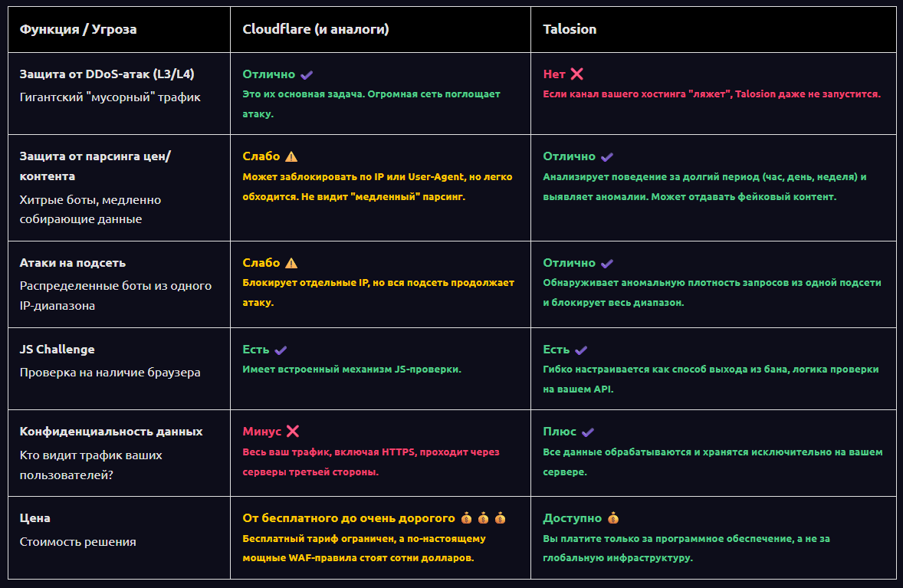This screenshot has height=588, width=903.
Task: Click checkmark beside Cloudflare "Есть" in JS Challenge row
Action: [281, 350]
